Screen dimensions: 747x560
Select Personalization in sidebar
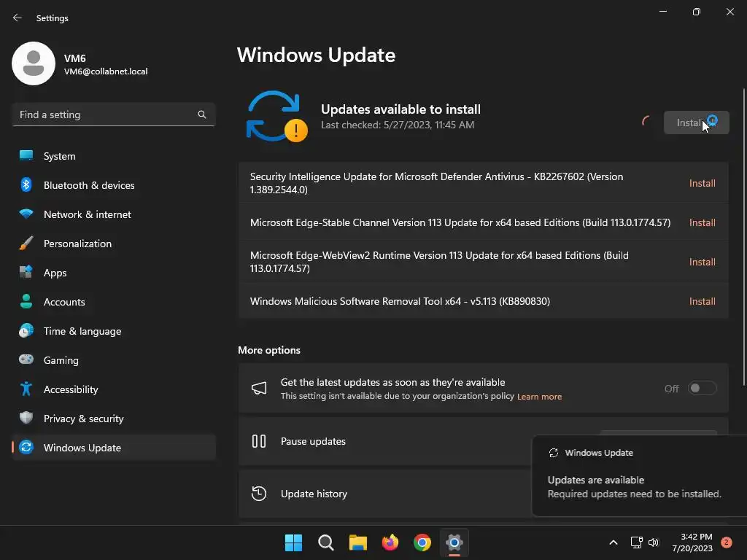114,244
